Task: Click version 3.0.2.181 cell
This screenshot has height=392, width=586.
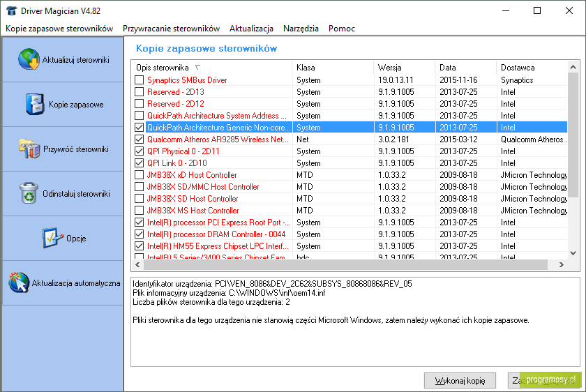Action: pos(393,140)
